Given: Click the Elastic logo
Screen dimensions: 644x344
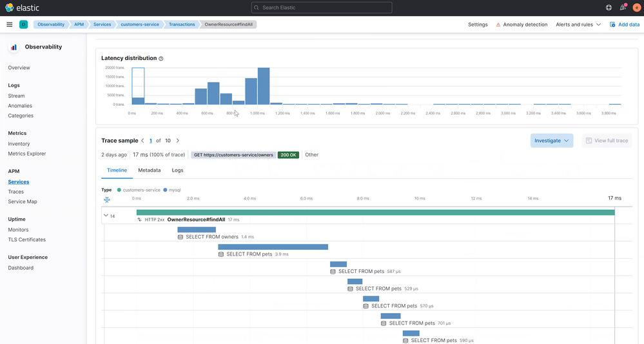Looking at the screenshot, I should (22, 7).
